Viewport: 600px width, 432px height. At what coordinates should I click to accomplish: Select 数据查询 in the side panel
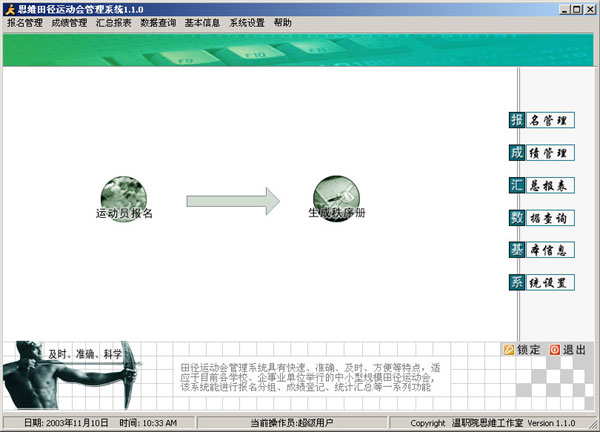click(541, 217)
